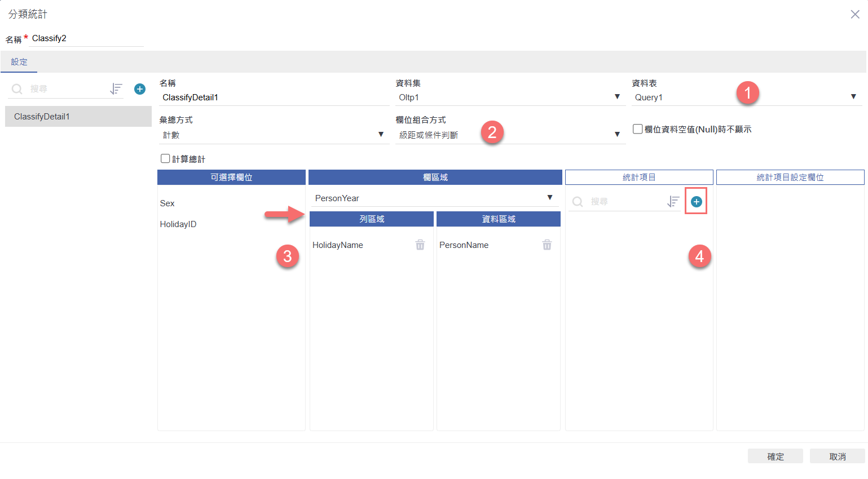
Task: Expand the 資料表 dropdown showing Query1
Action: click(x=746, y=97)
